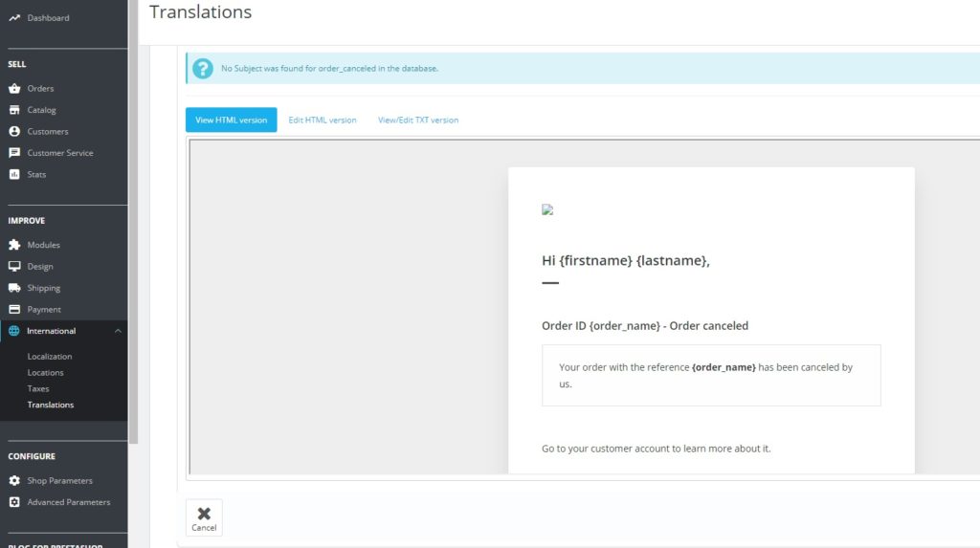Click the Shipping truck icon

pyautogui.click(x=14, y=288)
